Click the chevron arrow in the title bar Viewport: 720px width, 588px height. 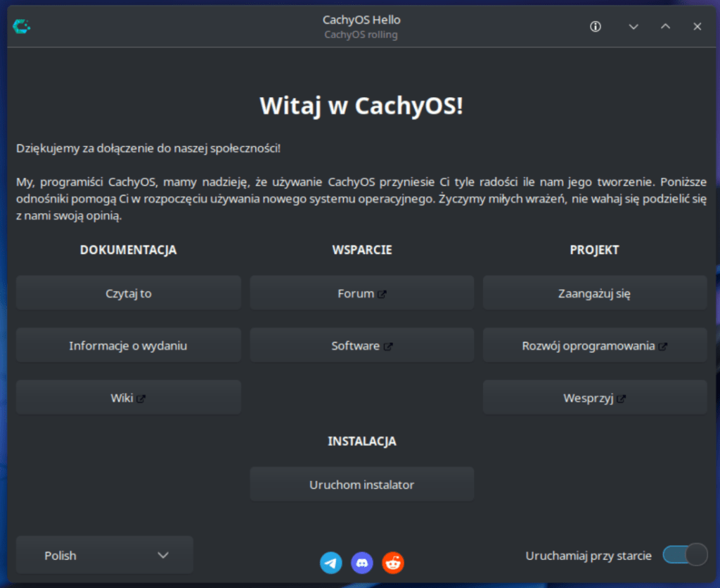pos(634,26)
